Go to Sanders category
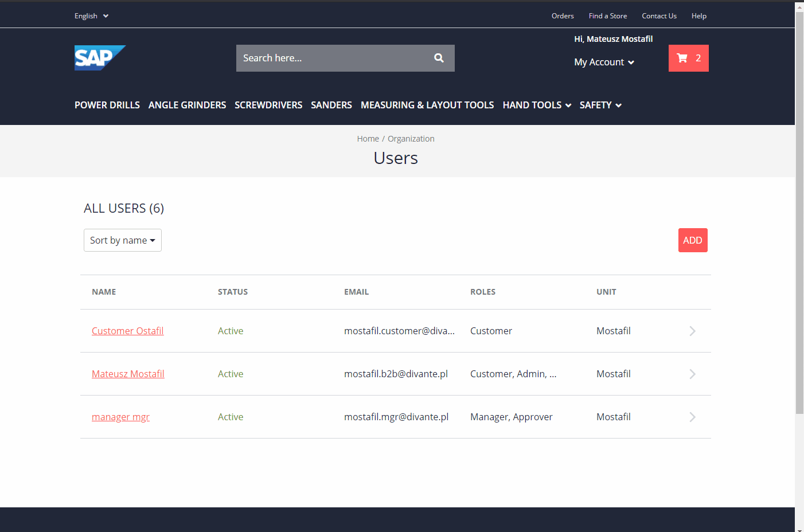This screenshot has width=804, height=532. [x=331, y=105]
